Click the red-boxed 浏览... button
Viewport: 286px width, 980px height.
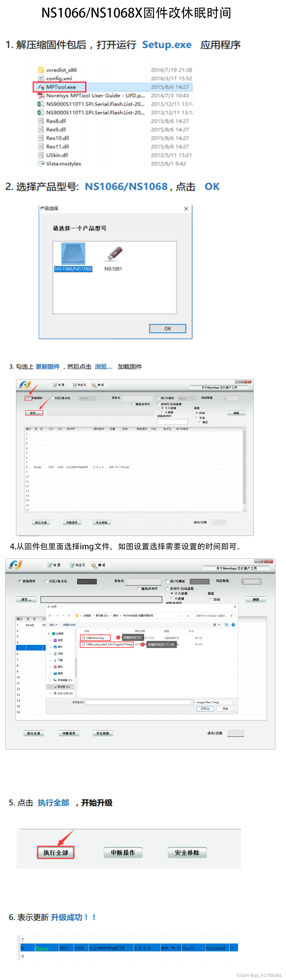(34, 413)
